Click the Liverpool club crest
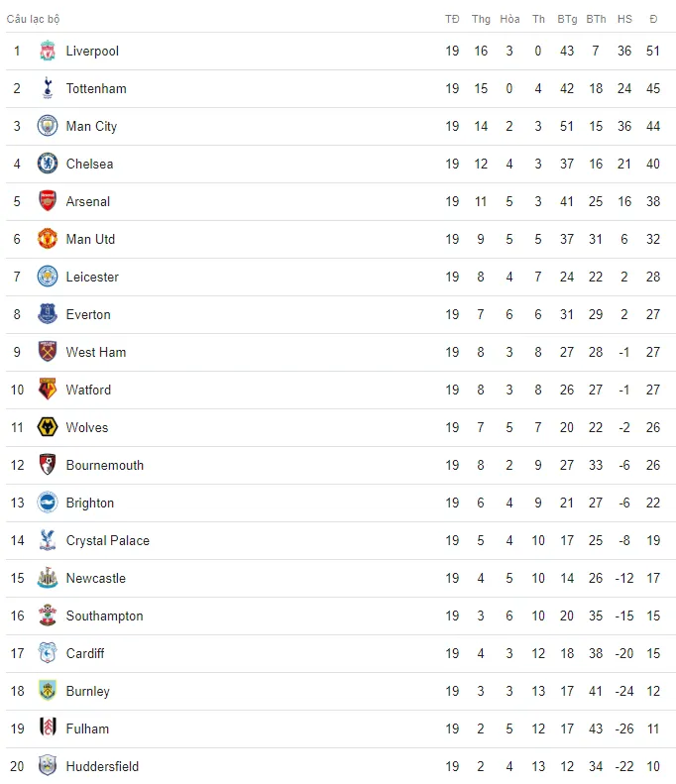The width and height of the screenshot is (676, 784). 48,51
